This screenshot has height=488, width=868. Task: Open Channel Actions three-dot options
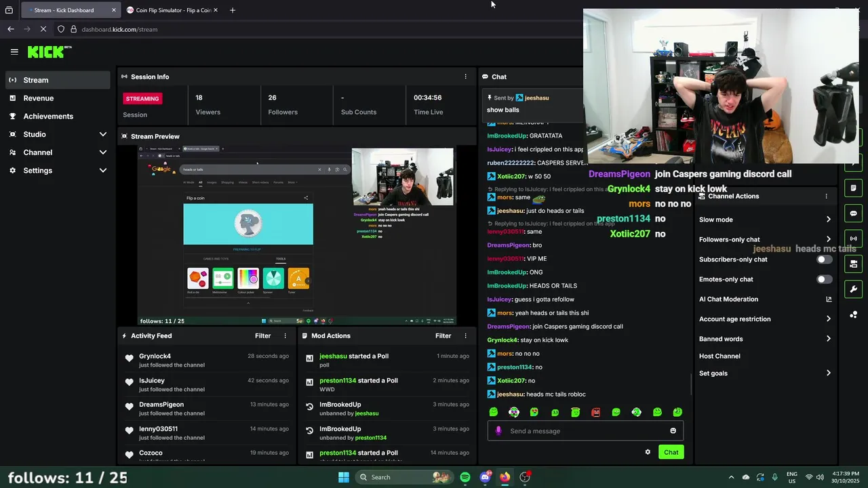[826, 196]
